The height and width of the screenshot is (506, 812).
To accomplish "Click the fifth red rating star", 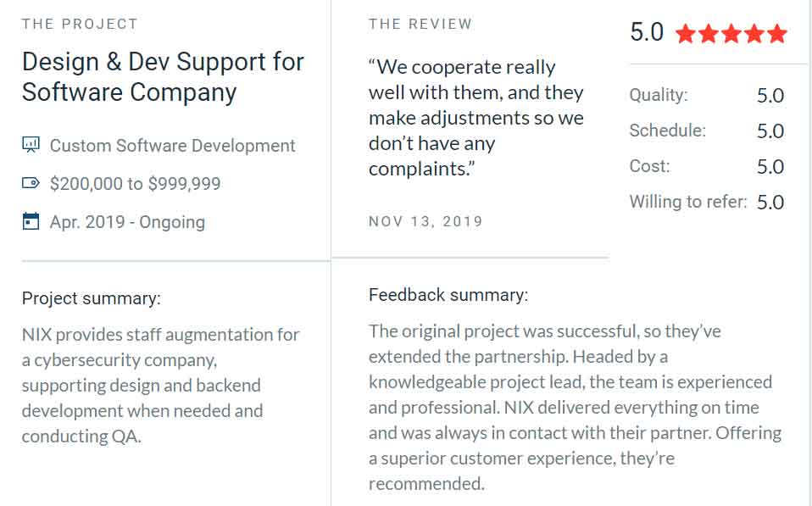I will pyautogui.click(x=776, y=34).
